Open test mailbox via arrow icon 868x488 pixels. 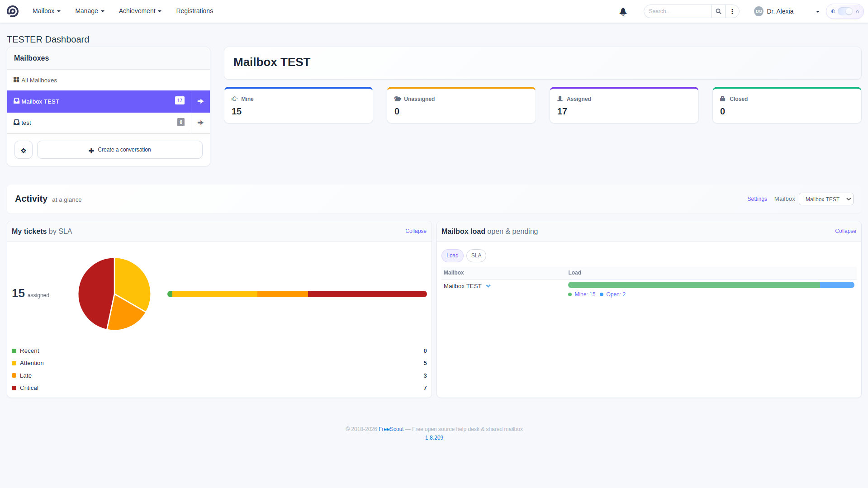coord(200,123)
